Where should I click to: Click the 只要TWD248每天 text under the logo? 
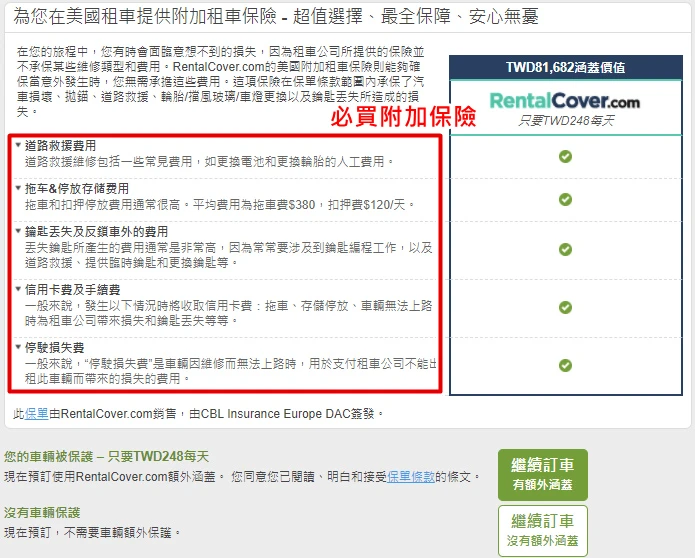point(565,120)
